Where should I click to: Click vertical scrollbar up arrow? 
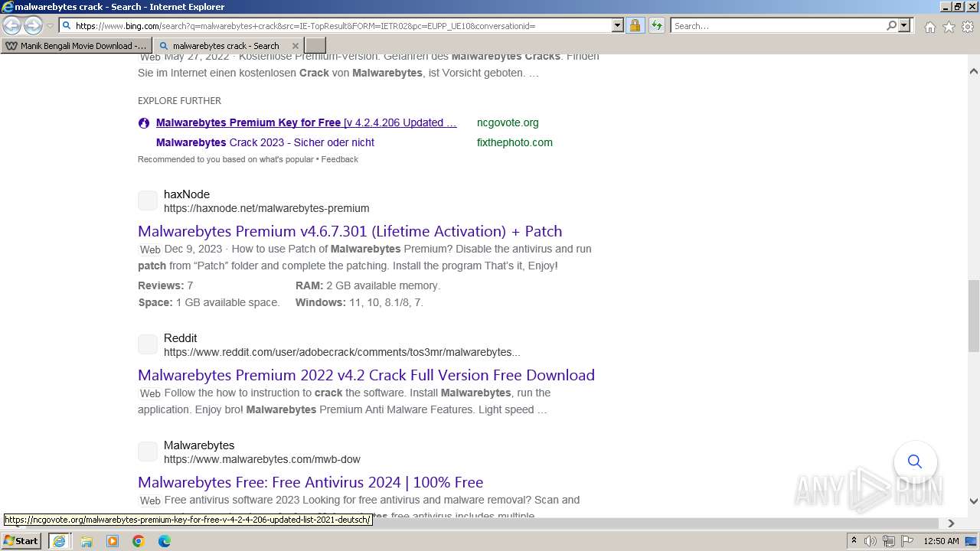tap(974, 71)
